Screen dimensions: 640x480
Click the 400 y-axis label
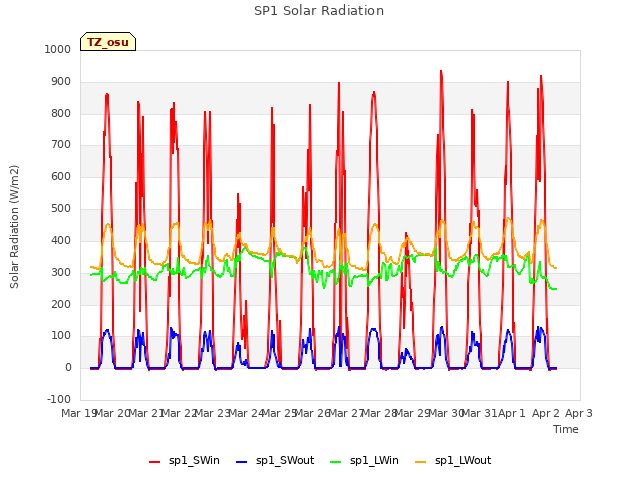(61, 240)
